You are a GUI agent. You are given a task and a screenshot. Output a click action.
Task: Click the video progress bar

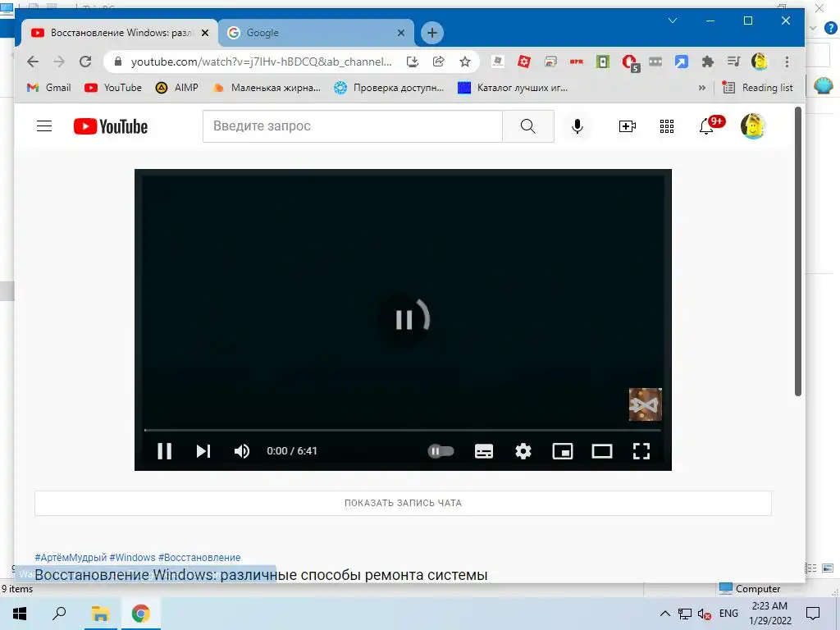pos(402,430)
